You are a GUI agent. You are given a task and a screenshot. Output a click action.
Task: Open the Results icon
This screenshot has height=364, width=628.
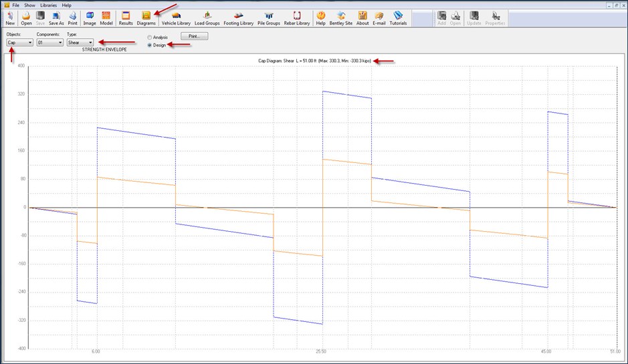point(126,19)
